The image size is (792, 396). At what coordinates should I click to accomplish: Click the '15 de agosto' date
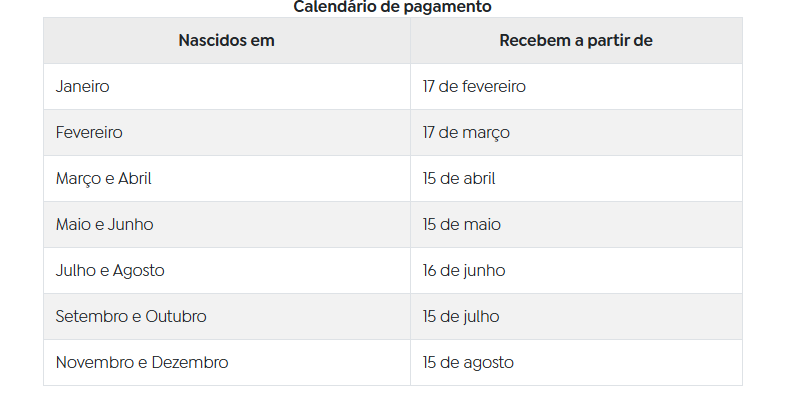[x=468, y=363]
